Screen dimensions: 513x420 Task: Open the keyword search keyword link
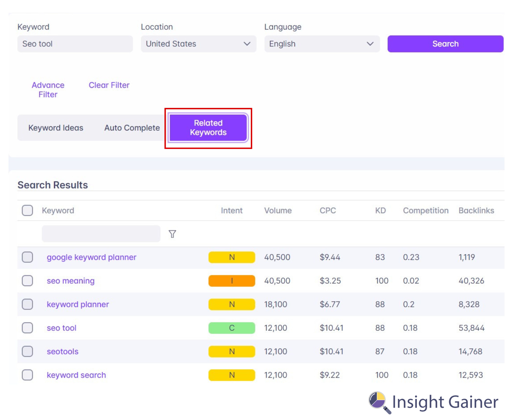click(x=76, y=375)
